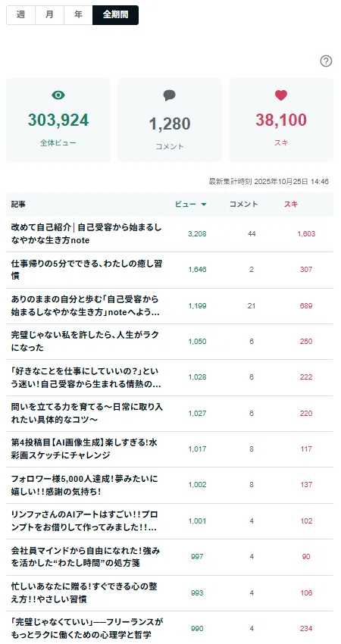Switch to the 月 period tab

pos(49,15)
